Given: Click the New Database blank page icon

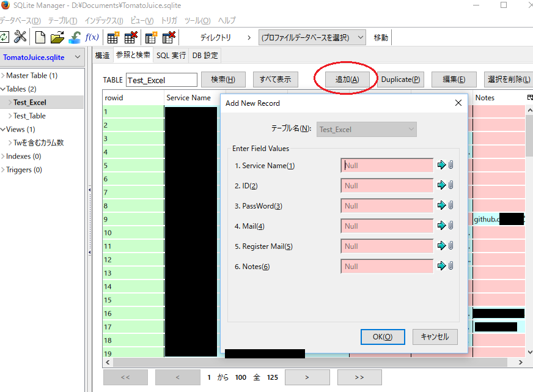Looking at the screenshot, I should [x=40, y=37].
